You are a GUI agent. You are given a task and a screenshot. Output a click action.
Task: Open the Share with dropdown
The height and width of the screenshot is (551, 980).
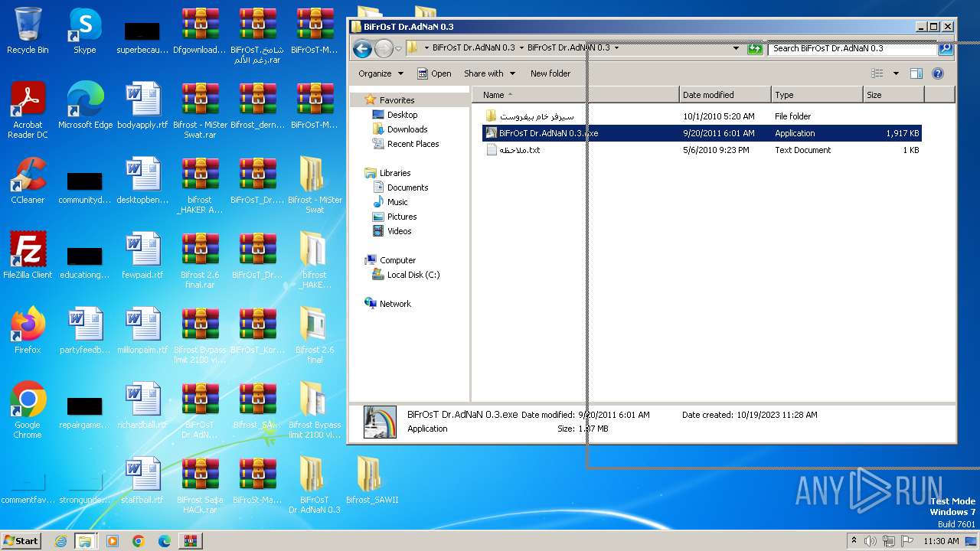(489, 73)
